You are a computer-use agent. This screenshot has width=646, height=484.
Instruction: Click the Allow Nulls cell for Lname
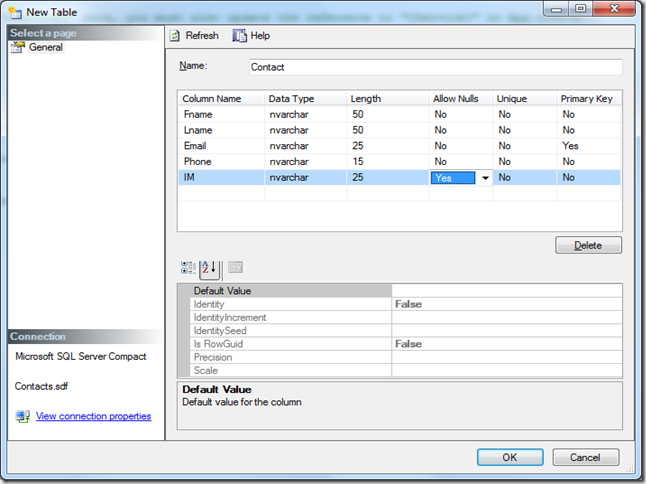(461, 130)
